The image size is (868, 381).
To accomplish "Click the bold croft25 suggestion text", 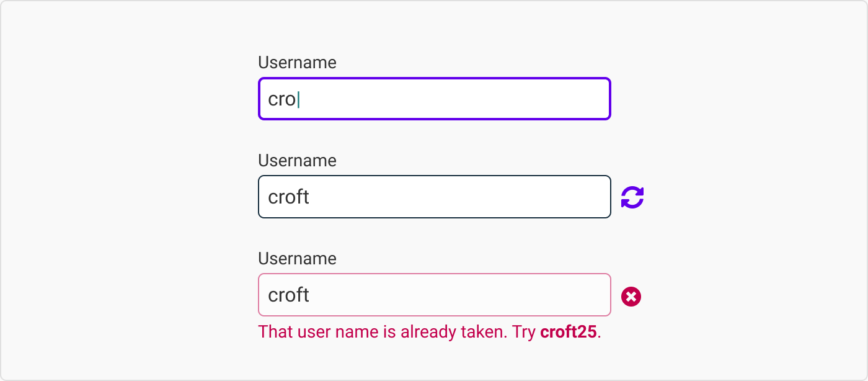I will (568, 332).
